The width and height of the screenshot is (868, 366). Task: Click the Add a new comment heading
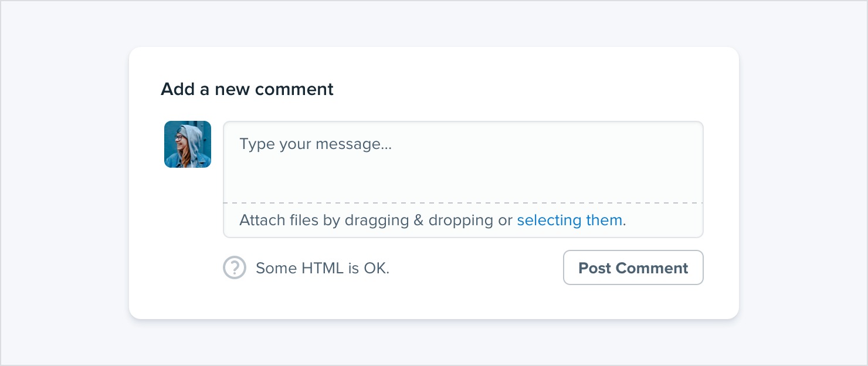point(247,89)
